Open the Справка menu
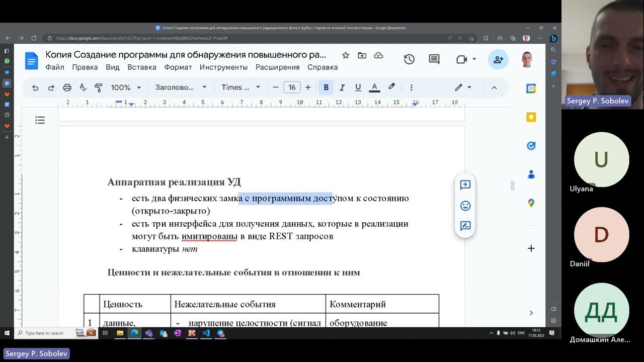Image resolution: width=644 pixels, height=362 pixels. point(323,67)
